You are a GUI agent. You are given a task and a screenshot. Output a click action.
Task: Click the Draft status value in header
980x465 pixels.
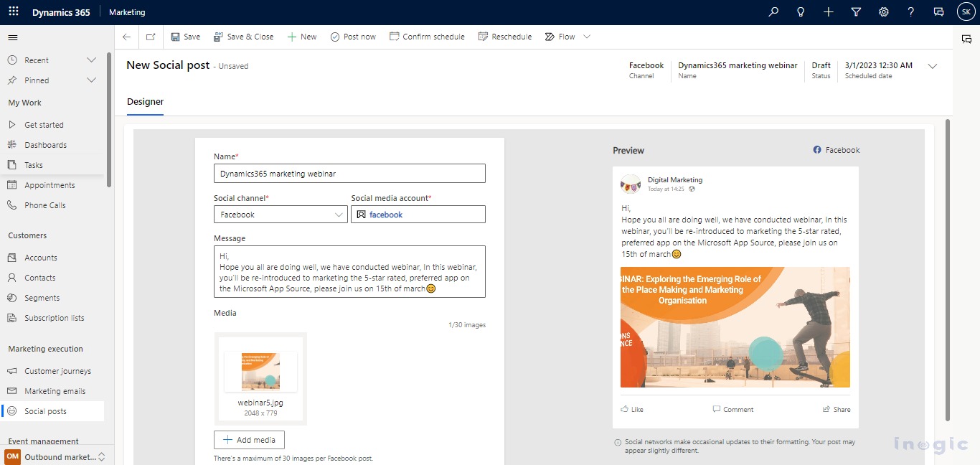pos(821,65)
